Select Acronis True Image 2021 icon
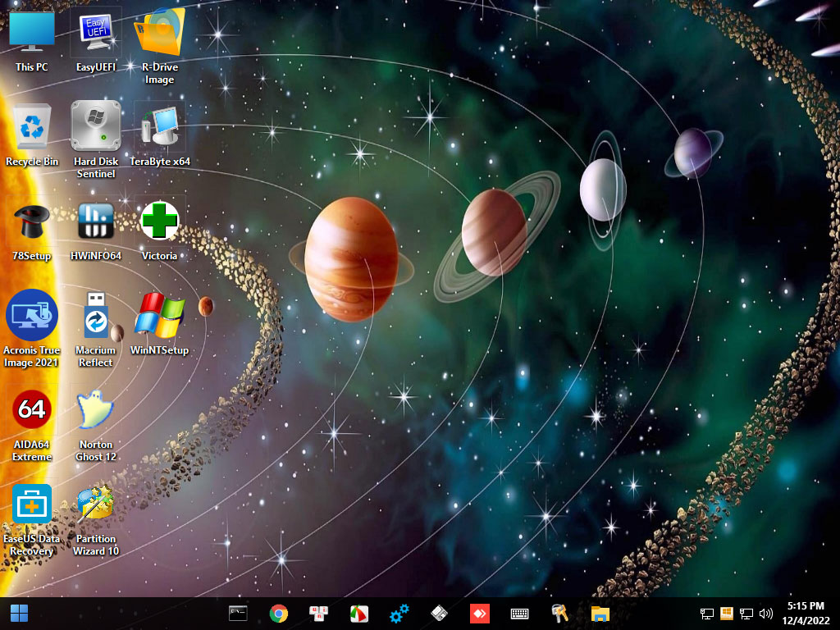 click(x=32, y=328)
